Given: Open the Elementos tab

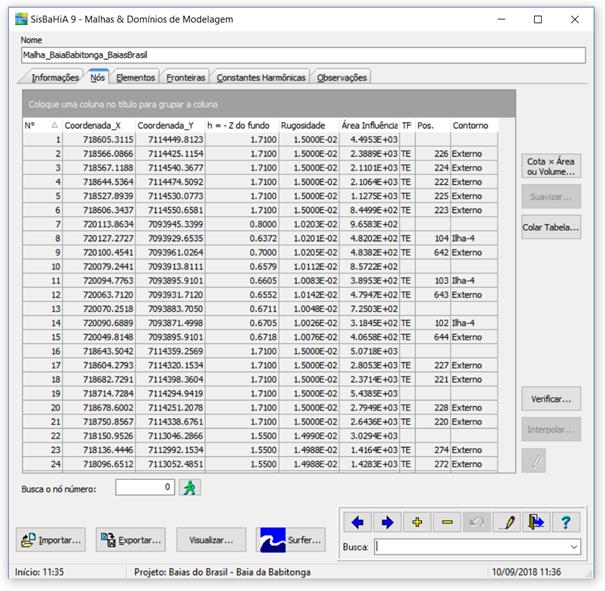Looking at the screenshot, I should tap(135, 78).
